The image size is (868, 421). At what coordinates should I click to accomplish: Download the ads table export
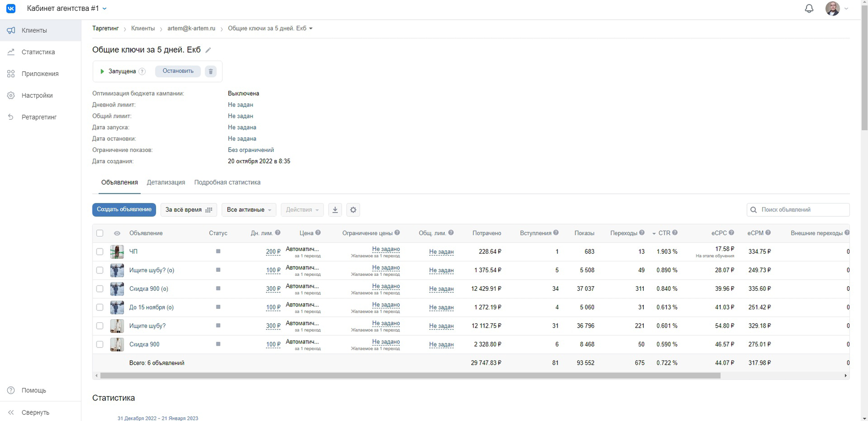coord(335,210)
